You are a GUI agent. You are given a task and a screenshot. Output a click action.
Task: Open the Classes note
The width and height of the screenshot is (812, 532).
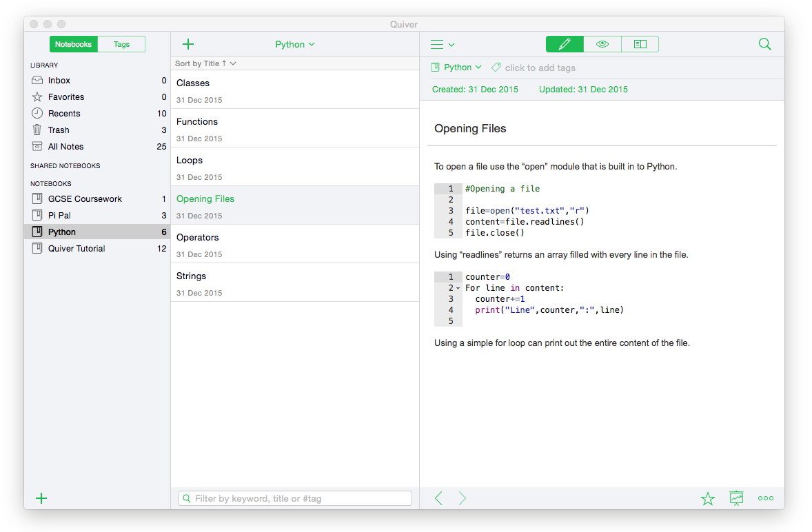coord(295,90)
